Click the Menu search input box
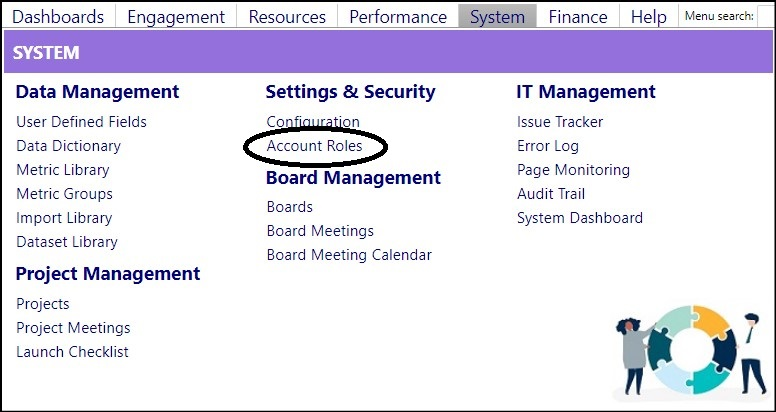 [765, 16]
